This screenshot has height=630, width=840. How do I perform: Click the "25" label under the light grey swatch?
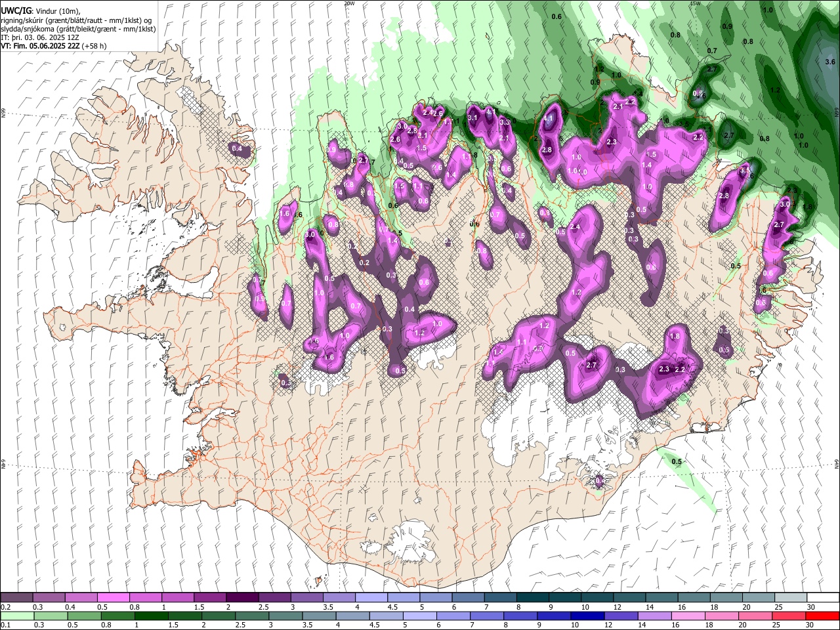click(x=779, y=607)
